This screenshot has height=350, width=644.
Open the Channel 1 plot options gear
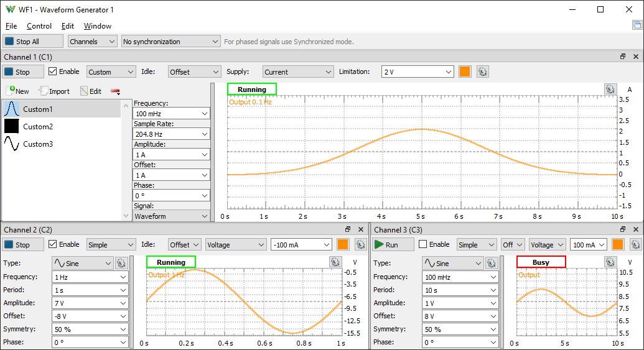point(610,89)
